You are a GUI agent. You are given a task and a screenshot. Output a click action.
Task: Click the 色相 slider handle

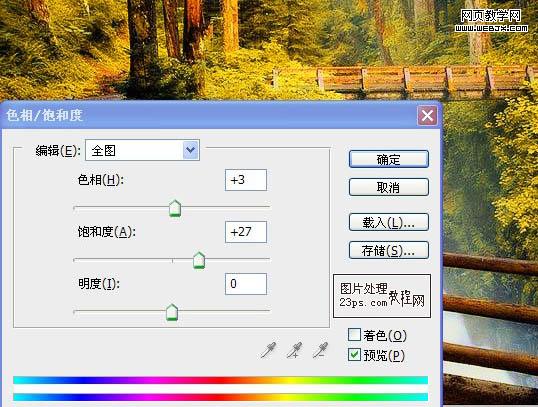(x=175, y=208)
